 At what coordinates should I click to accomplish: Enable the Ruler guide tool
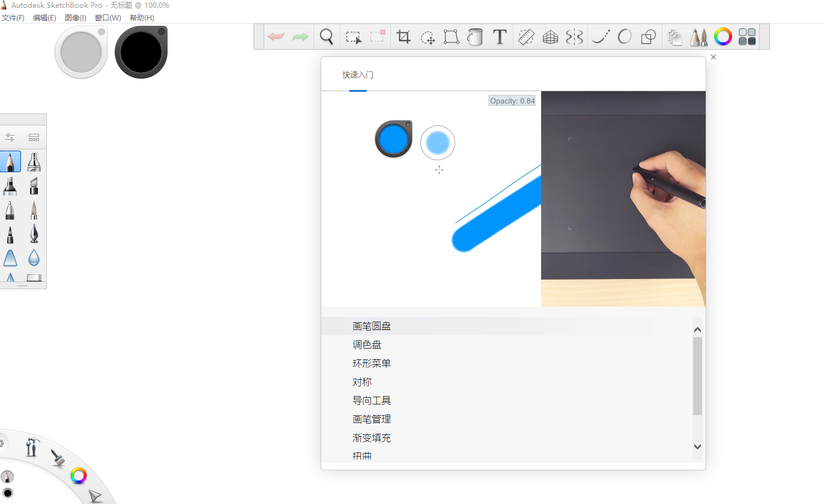click(526, 37)
